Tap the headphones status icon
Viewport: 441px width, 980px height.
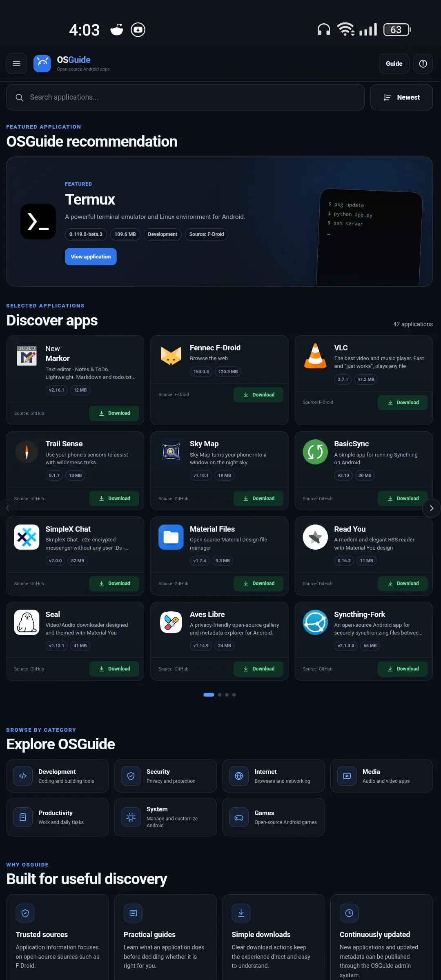coord(324,29)
